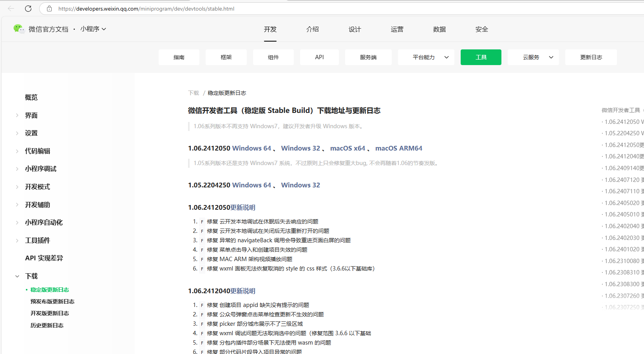
Task: Click the 下载 breadcrumb link
Action: tap(194, 93)
